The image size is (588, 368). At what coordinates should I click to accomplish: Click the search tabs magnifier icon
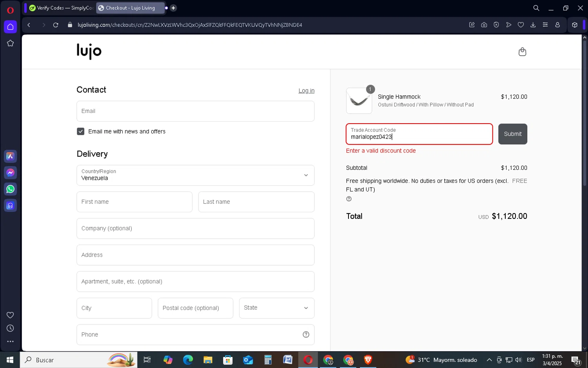[536, 8]
